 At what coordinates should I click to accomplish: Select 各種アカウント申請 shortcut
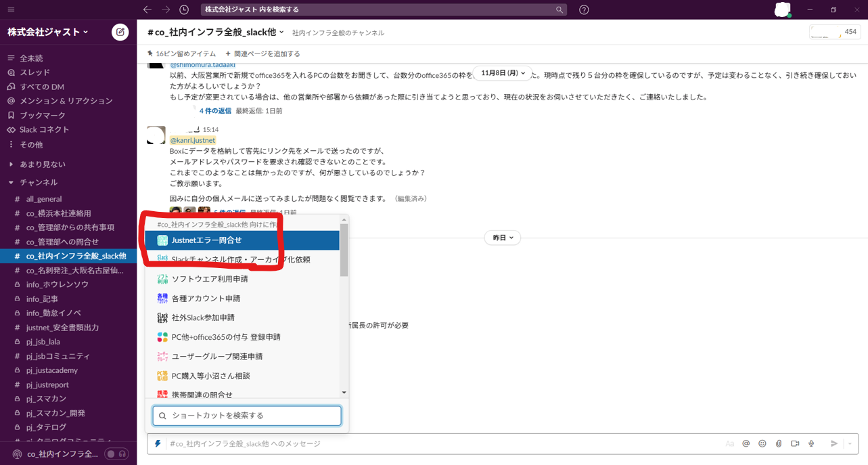(242, 298)
